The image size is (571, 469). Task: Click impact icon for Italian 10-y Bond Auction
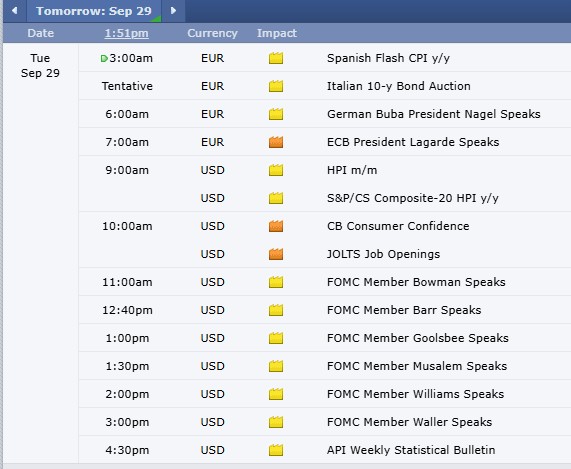pyautogui.click(x=276, y=86)
